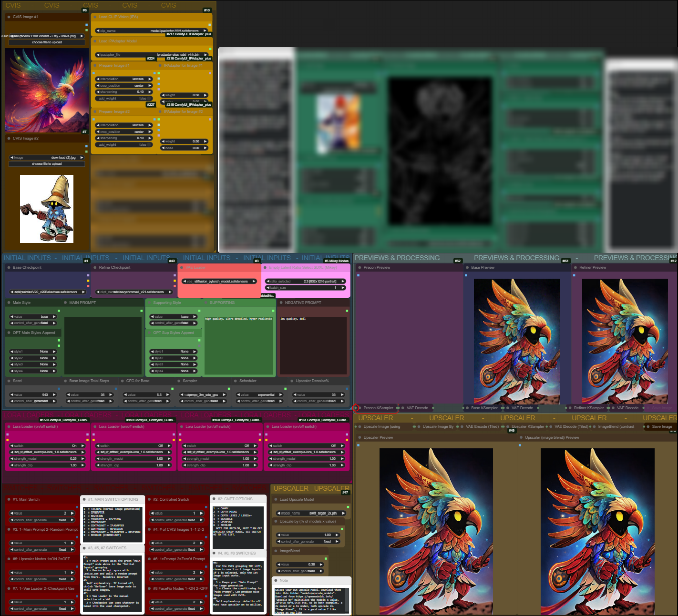Image resolution: width=678 pixels, height=616 pixels.
Task: Open the Scheduler exponential value dropdown
Action: (260, 394)
